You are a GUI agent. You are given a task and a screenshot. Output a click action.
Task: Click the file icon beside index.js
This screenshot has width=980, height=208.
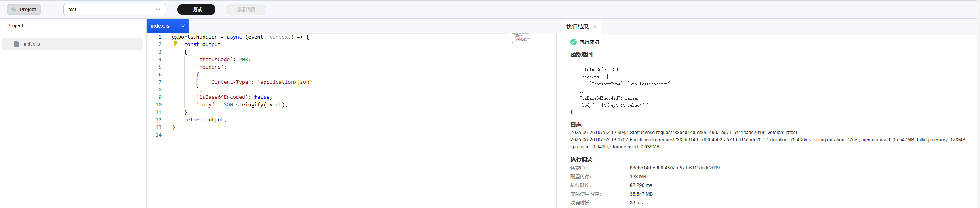point(17,44)
